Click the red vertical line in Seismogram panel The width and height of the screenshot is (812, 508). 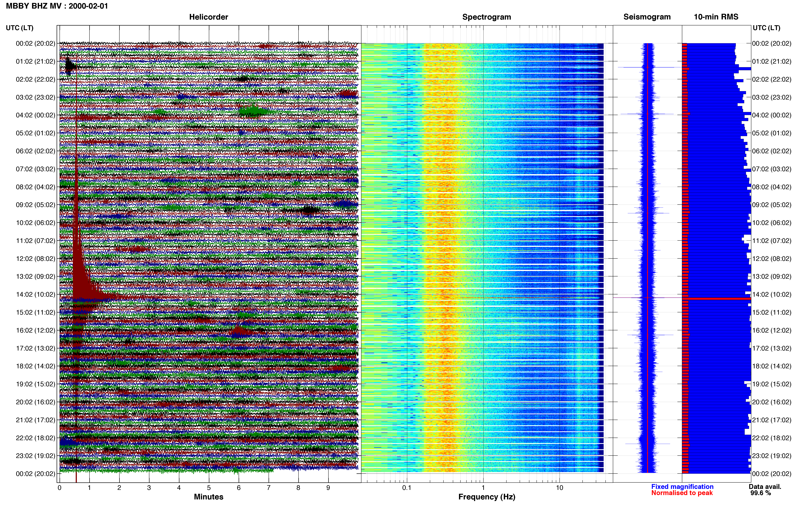(x=647, y=258)
